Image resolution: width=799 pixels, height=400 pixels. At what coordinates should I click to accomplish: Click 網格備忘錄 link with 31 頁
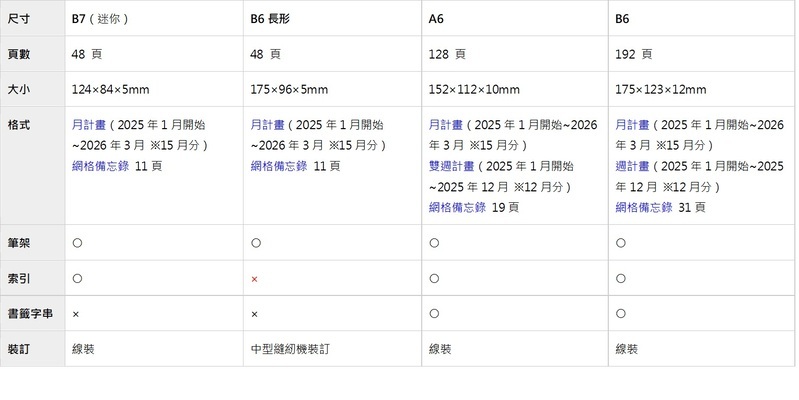(641, 207)
